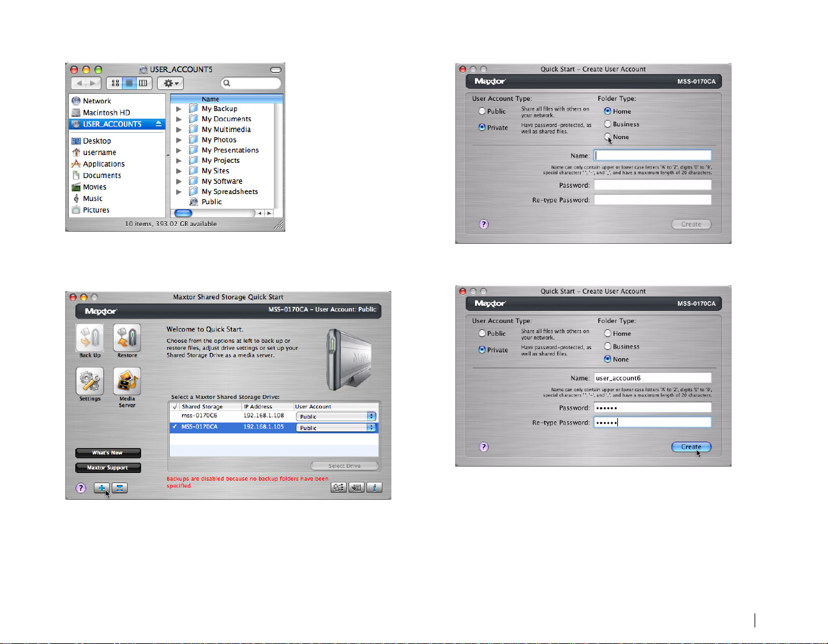Click the dimmed Create button in blank-name dialog
The height and width of the screenshot is (644, 828).
point(691,224)
